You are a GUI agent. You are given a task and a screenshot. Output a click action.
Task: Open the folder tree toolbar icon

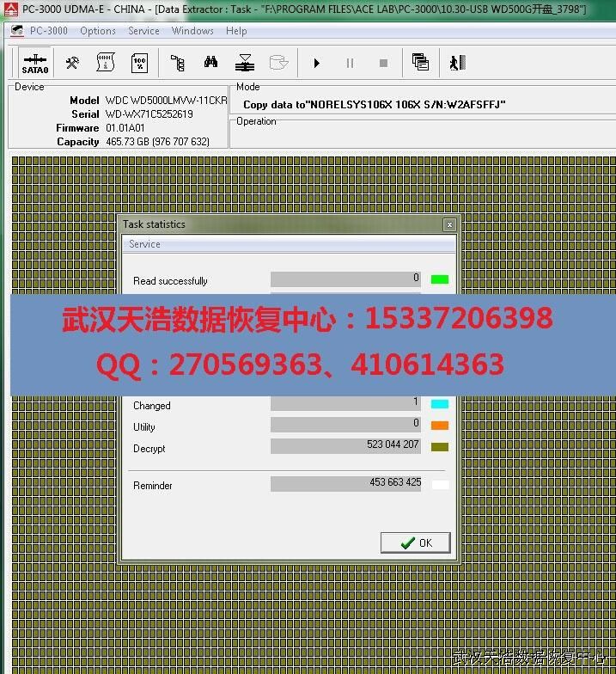177,63
